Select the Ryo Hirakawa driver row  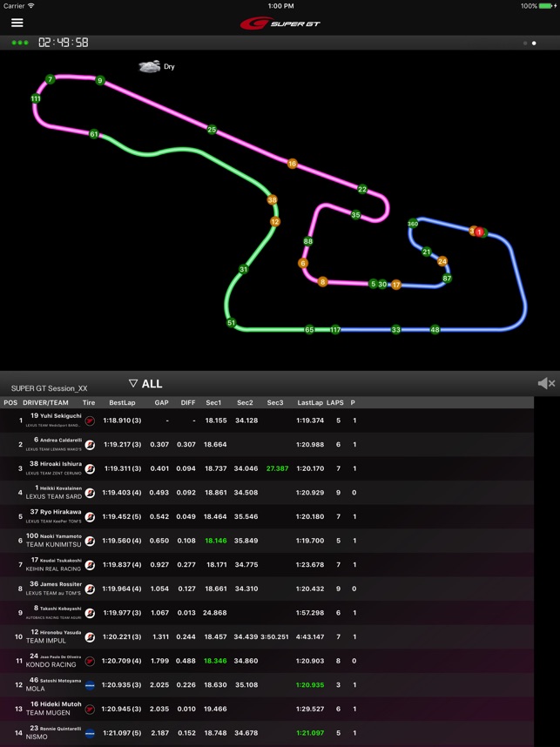267,516
